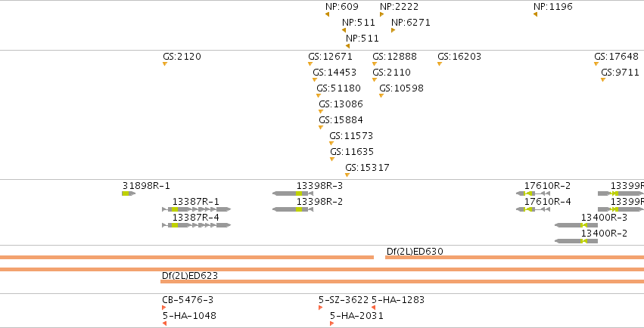Click the GS:51180 triangle marker

point(319,96)
